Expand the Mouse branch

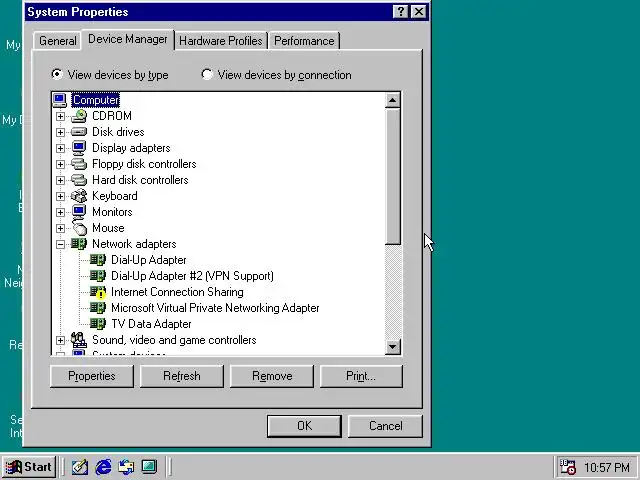(60, 228)
